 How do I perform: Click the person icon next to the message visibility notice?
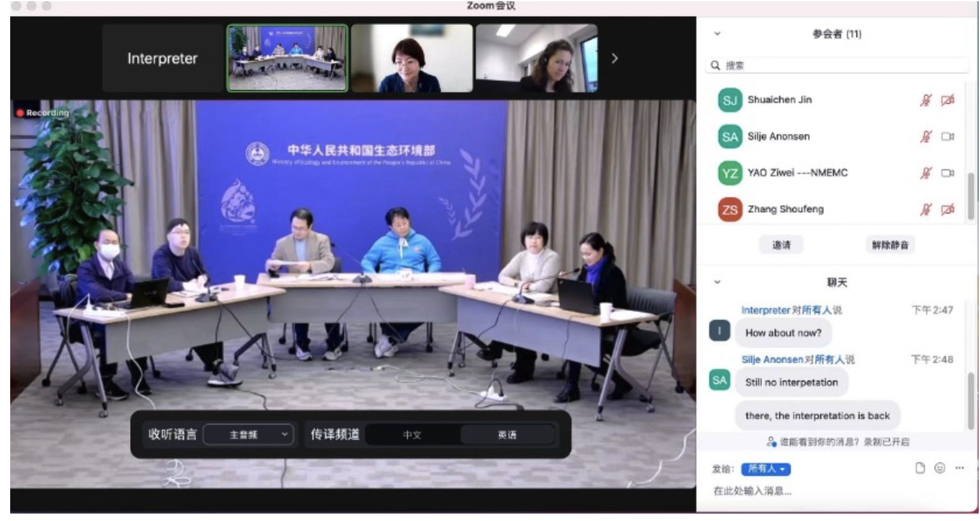[771, 441]
